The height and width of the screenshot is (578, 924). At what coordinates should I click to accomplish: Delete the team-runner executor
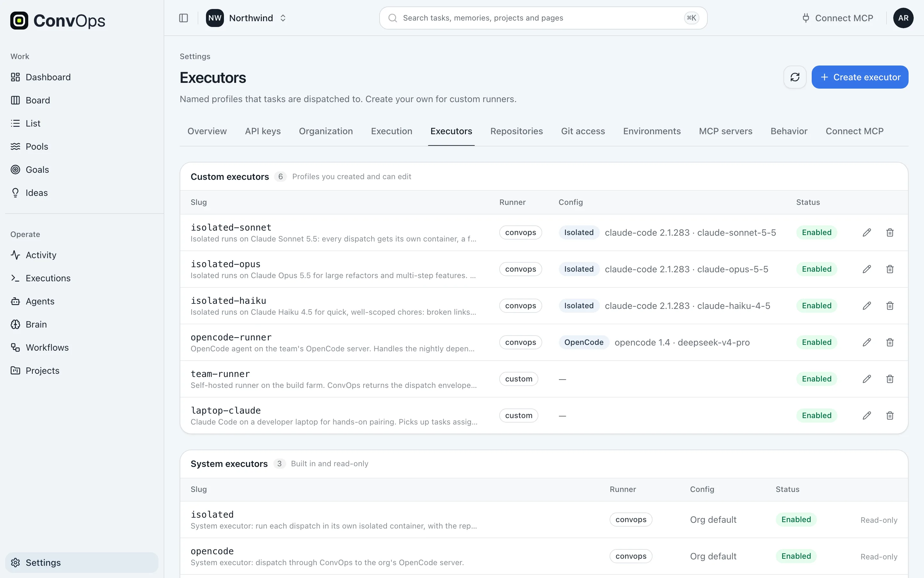click(x=890, y=379)
